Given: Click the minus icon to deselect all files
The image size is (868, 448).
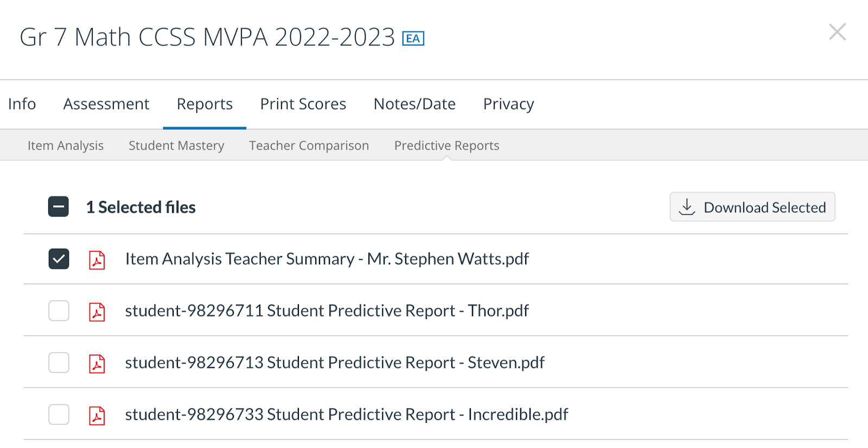Looking at the screenshot, I should 58,207.
